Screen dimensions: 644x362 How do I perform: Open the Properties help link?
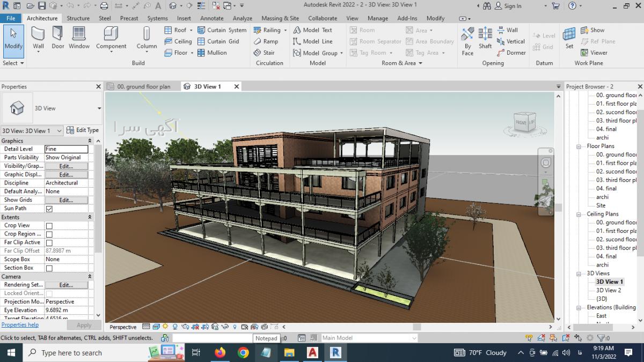(20, 325)
